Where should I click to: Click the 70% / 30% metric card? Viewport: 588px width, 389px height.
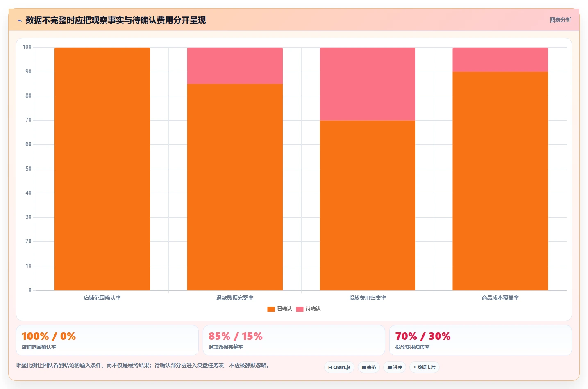pyautogui.click(x=481, y=340)
